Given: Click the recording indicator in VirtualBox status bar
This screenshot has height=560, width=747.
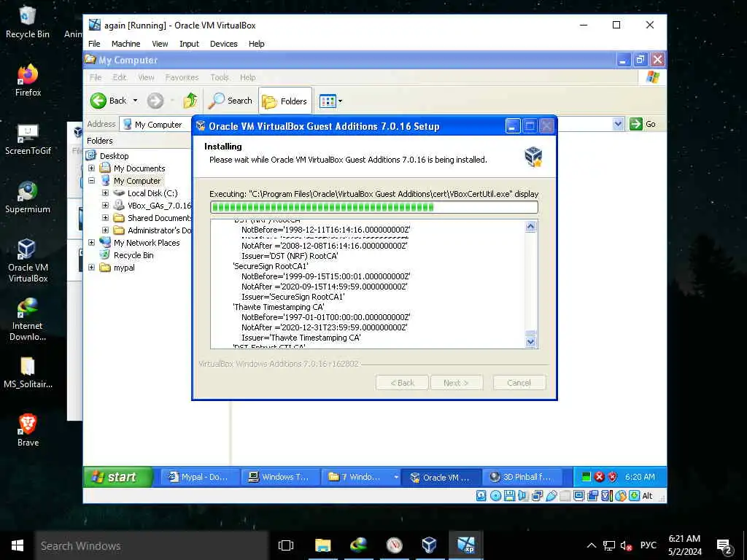Looking at the screenshot, I should (x=592, y=496).
